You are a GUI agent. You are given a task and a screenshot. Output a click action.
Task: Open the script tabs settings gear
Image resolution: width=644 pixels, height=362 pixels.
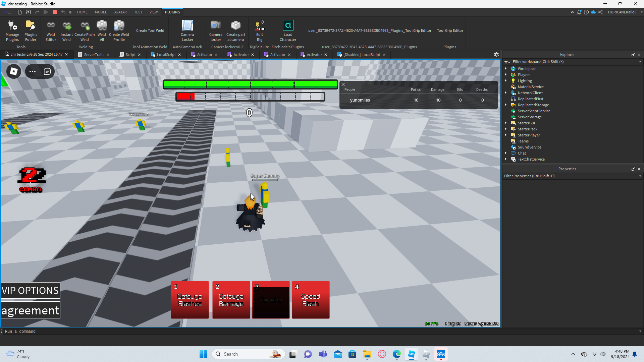496,54
